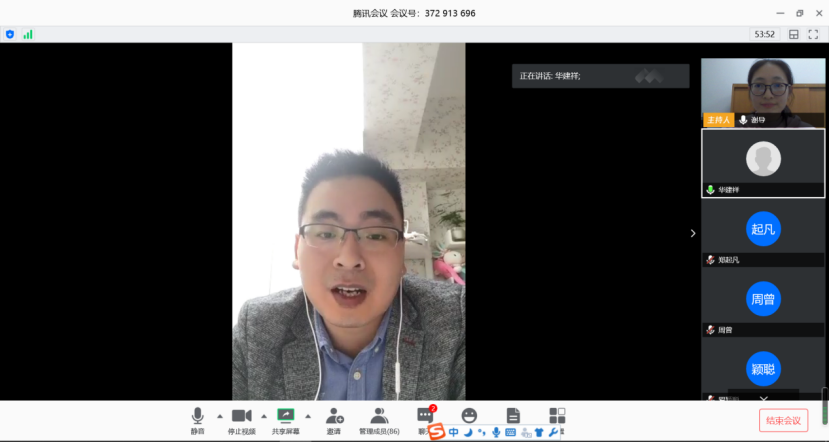This screenshot has height=442, width=830.
Task: Expand audio options arrow beside mute
Action: (220, 416)
